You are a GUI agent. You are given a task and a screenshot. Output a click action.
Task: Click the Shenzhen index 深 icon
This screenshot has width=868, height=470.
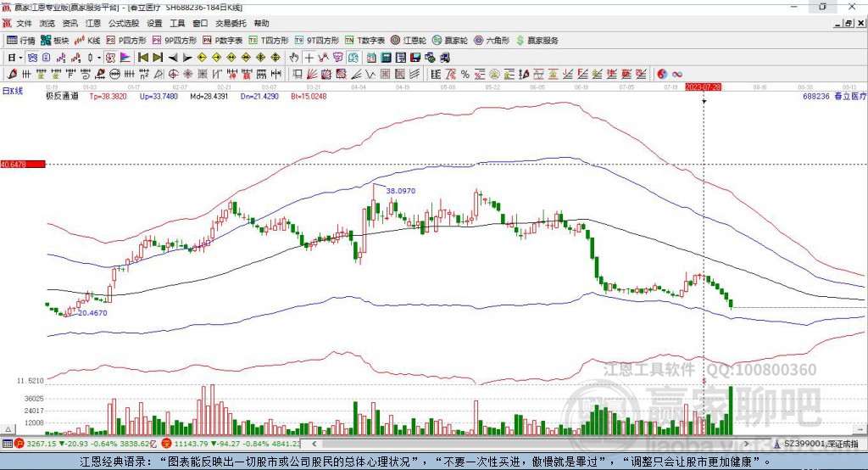tap(167, 444)
